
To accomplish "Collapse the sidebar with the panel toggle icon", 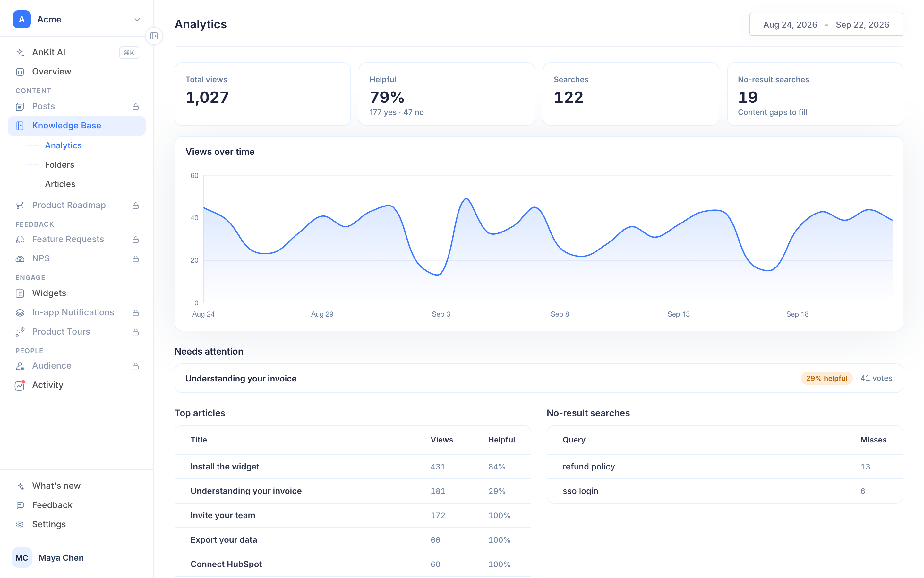I will (x=154, y=36).
